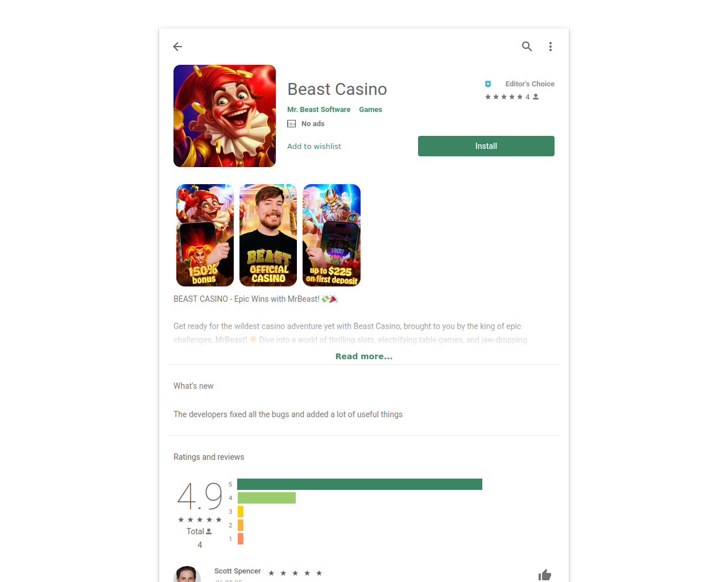Open search with the magnifier icon
The height and width of the screenshot is (582, 728).
coord(527,47)
